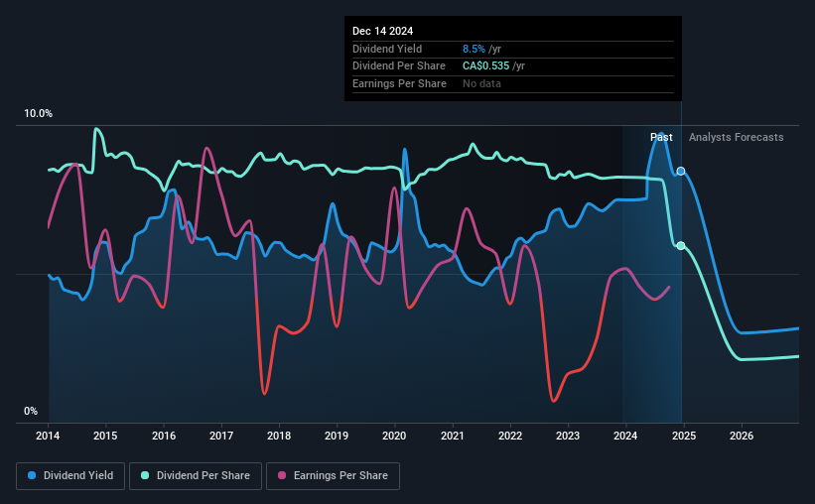Toggle the Dividend Per Share legend button
This screenshot has width=815, height=504.
tap(196, 476)
